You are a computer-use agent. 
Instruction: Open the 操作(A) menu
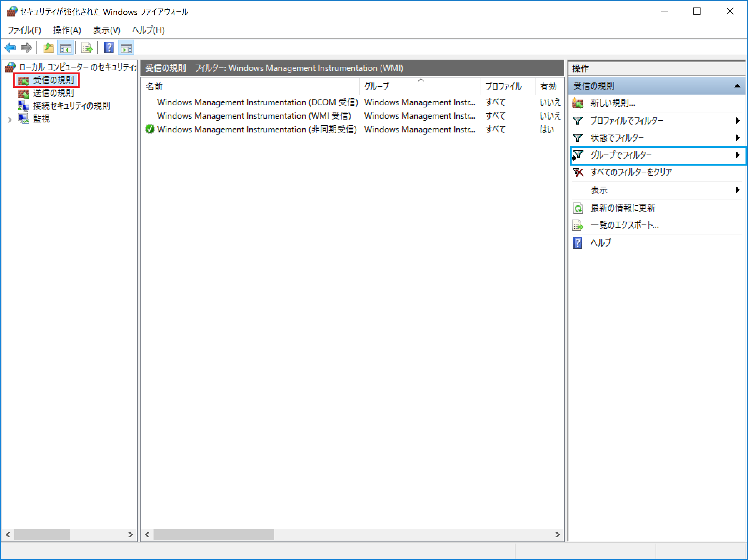[x=67, y=30]
